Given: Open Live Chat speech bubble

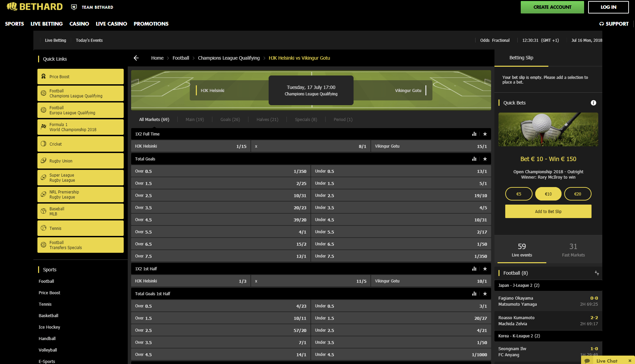Looking at the screenshot, I should [x=587, y=361].
